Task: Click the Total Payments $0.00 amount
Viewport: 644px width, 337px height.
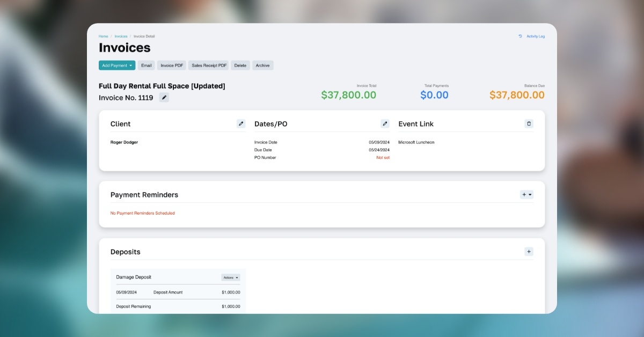Action: tap(434, 95)
